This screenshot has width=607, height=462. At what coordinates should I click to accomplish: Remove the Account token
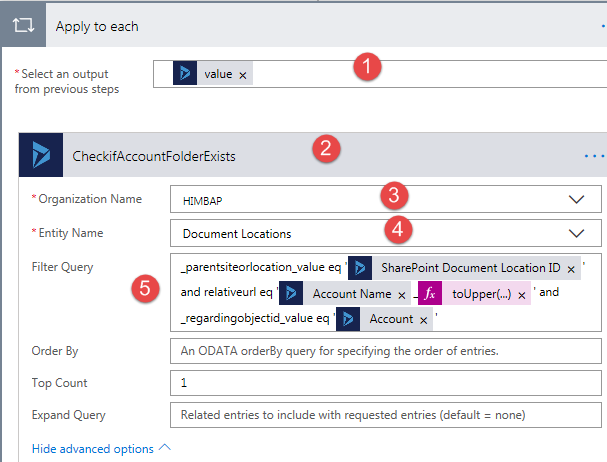point(424,320)
